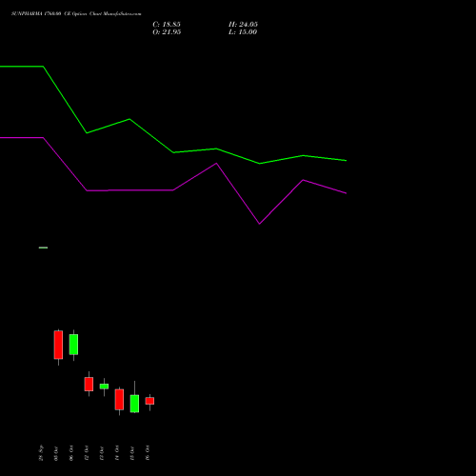Screen dimensions: 476x476
Task: Select the tall red candlestick above 05 Oct
Action: pos(58,346)
